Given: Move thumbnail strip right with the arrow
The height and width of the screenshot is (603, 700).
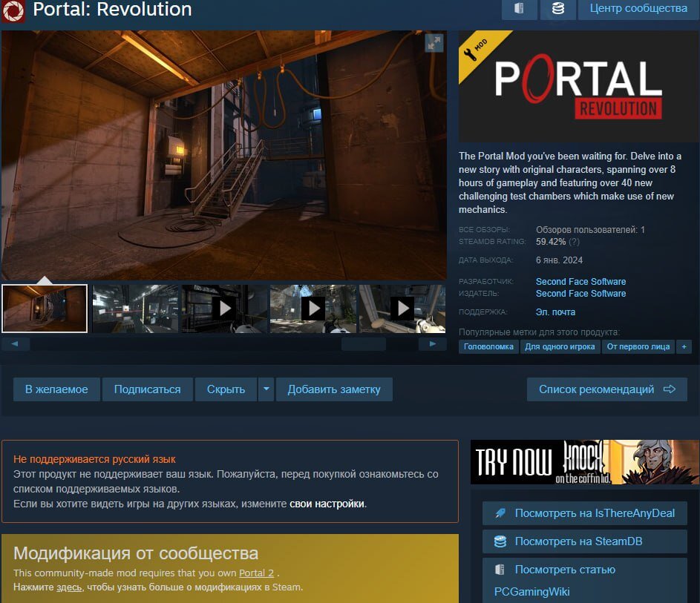Looking at the screenshot, I should (432, 344).
